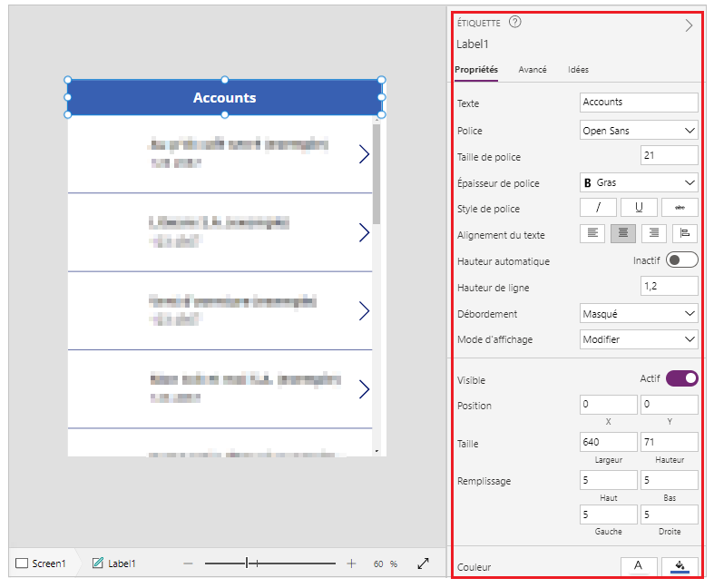Viewport: 714px width, 588px height.
Task: Click the first gallery item's arrow
Action: pos(364,154)
